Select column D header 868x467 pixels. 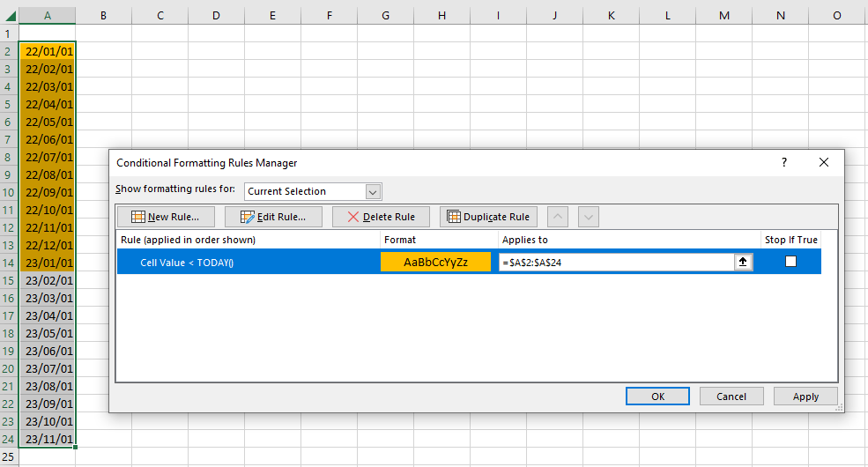217,16
